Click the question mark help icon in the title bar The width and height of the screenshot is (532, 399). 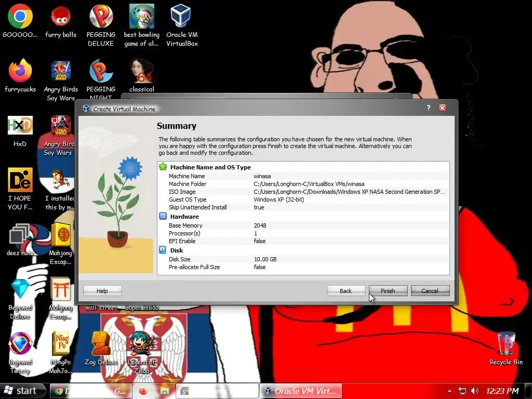(429, 108)
